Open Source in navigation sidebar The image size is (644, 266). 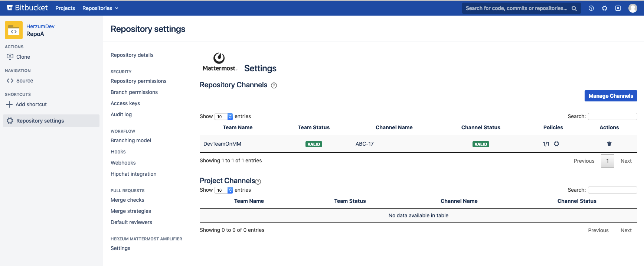tap(24, 81)
